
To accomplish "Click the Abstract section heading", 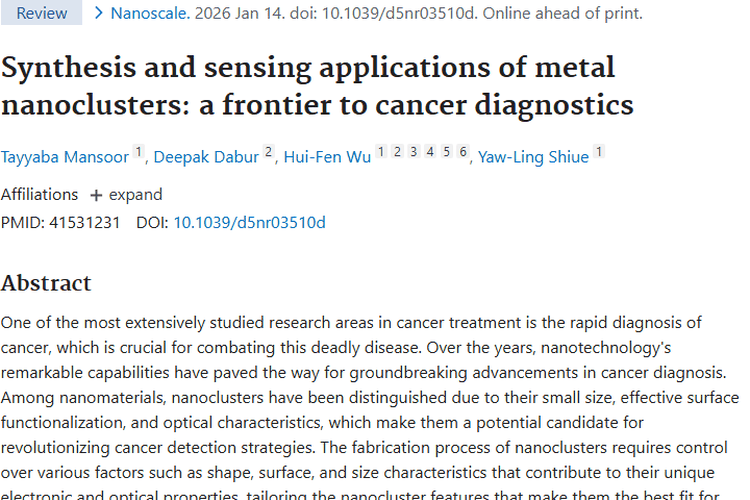I will 46,283.
